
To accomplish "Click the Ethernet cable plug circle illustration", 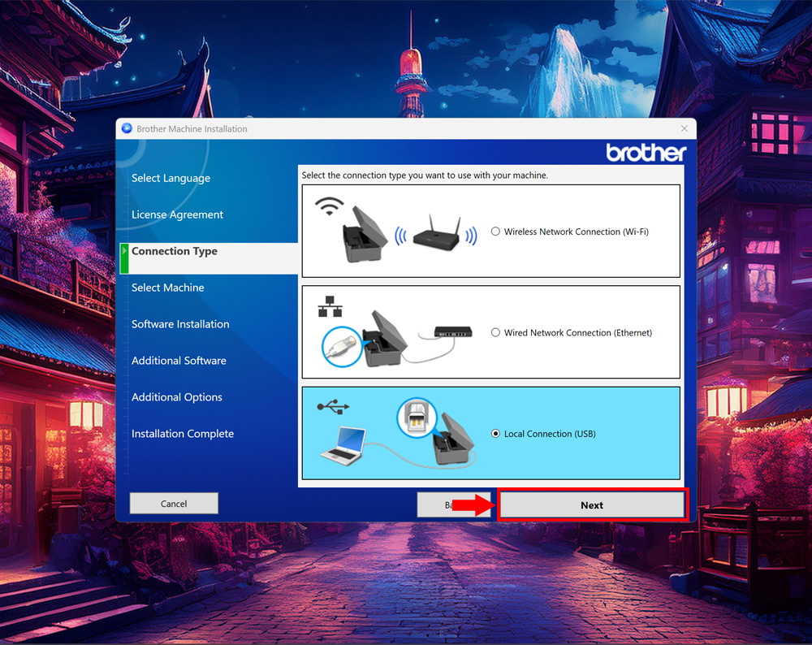I will pos(342,347).
